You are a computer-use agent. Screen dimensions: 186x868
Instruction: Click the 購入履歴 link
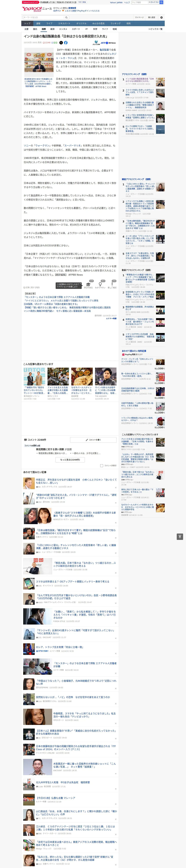coord(152,17)
